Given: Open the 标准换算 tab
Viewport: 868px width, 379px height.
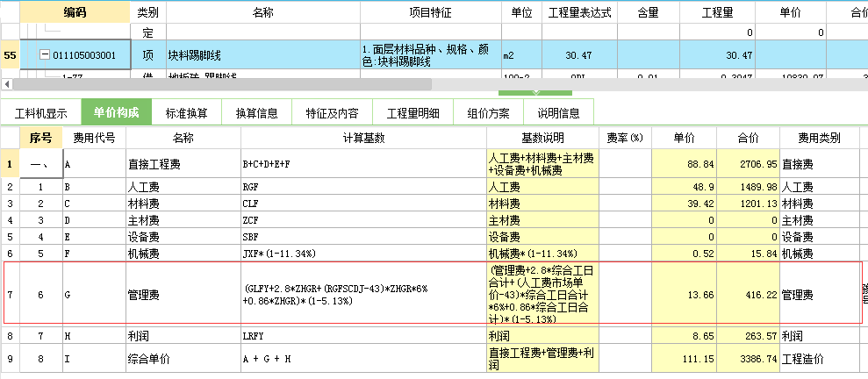Looking at the screenshot, I should [x=186, y=113].
